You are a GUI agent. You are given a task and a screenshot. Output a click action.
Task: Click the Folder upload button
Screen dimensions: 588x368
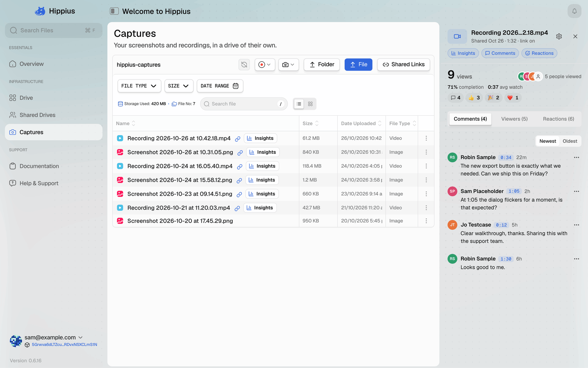tap(321, 65)
